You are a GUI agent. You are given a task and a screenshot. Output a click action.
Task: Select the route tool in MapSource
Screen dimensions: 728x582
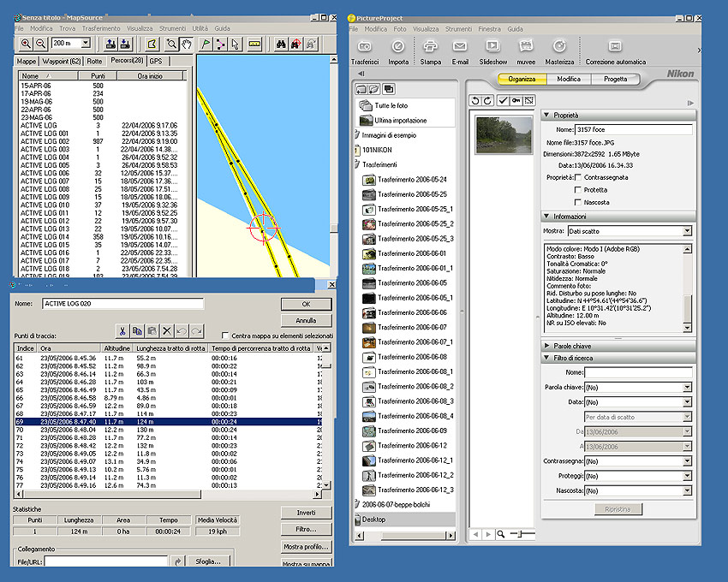click(x=220, y=45)
